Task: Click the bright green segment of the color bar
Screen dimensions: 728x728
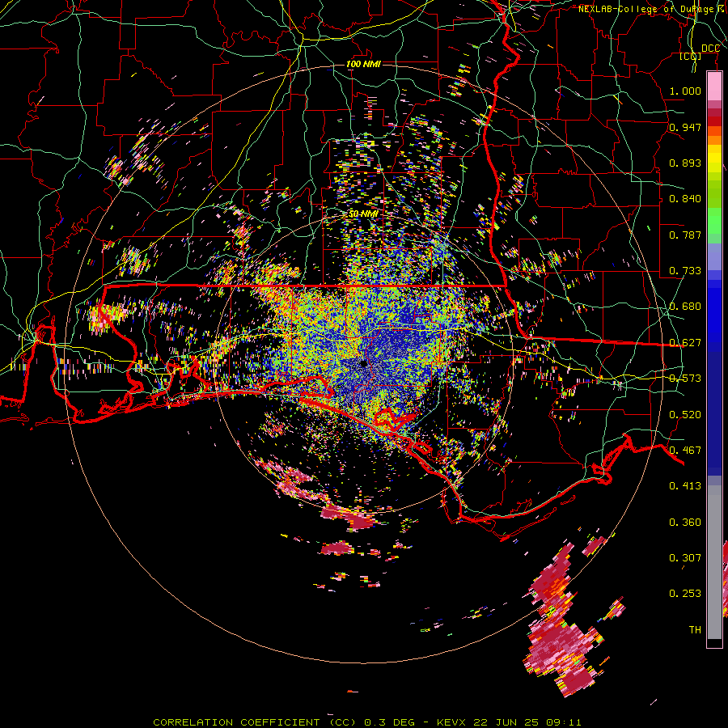Action: click(714, 221)
